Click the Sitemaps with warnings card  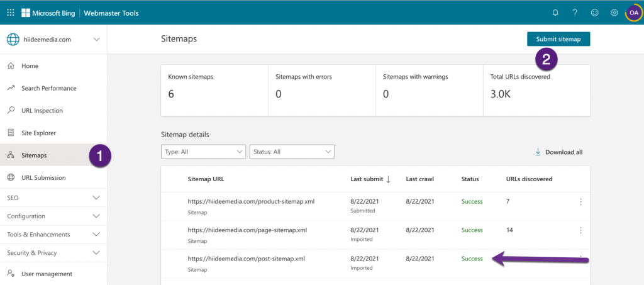click(430, 90)
